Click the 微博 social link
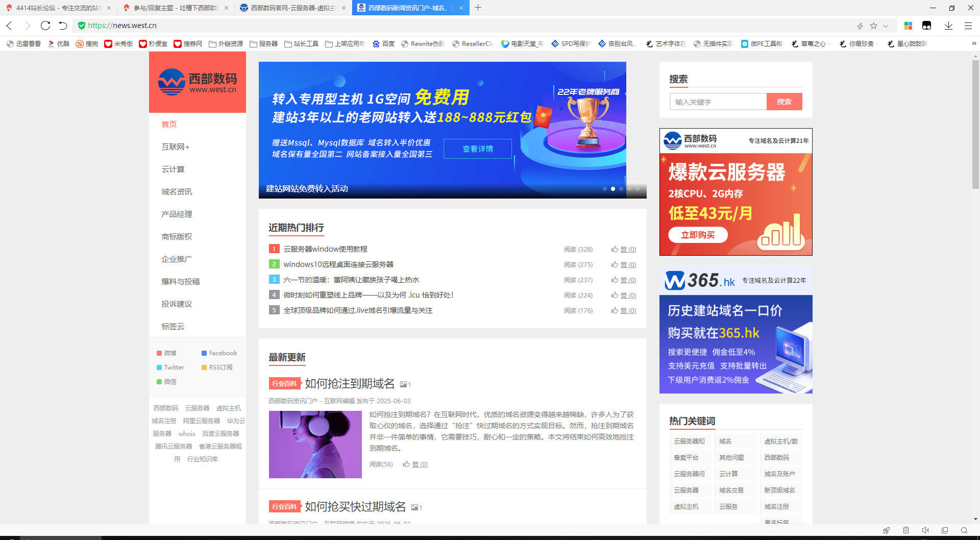The image size is (980, 540). (166, 353)
